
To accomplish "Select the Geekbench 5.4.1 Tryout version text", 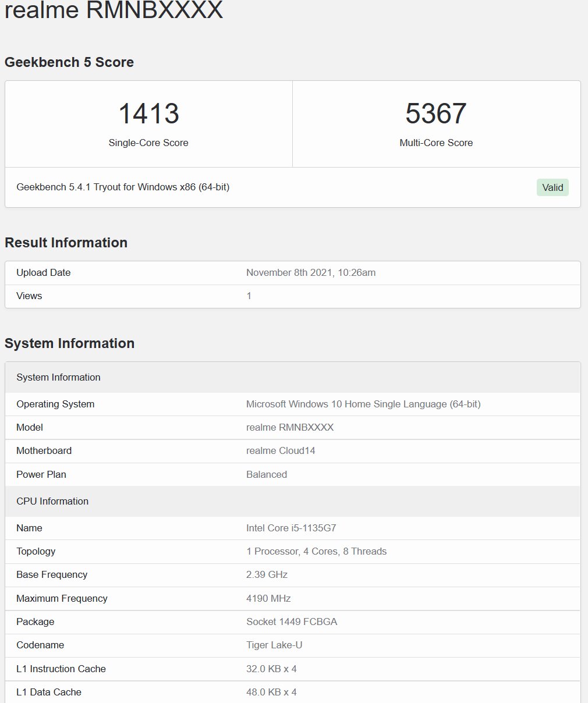I will coord(123,187).
